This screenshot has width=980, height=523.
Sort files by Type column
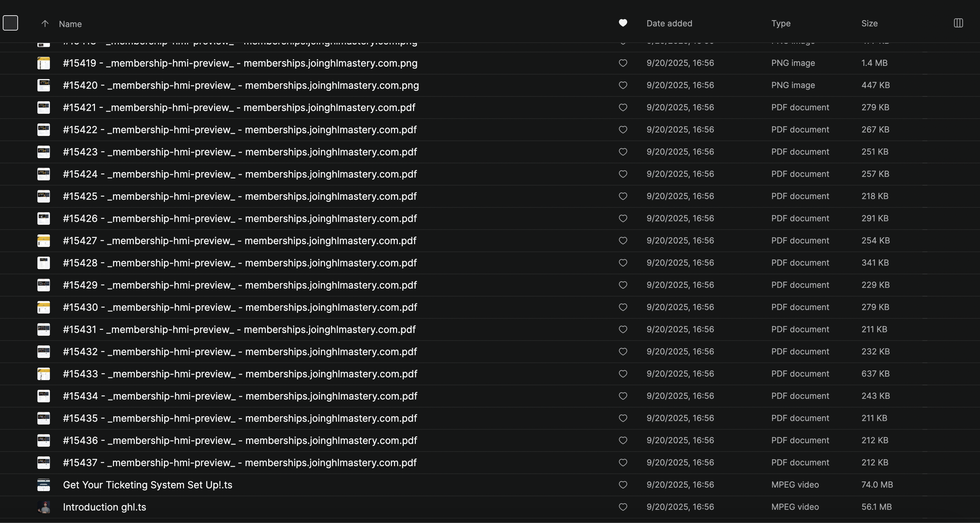pos(781,24)
